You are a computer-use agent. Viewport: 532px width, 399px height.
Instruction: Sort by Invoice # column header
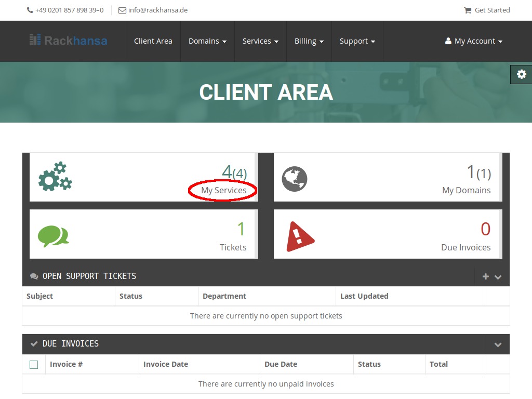[66, 364]
